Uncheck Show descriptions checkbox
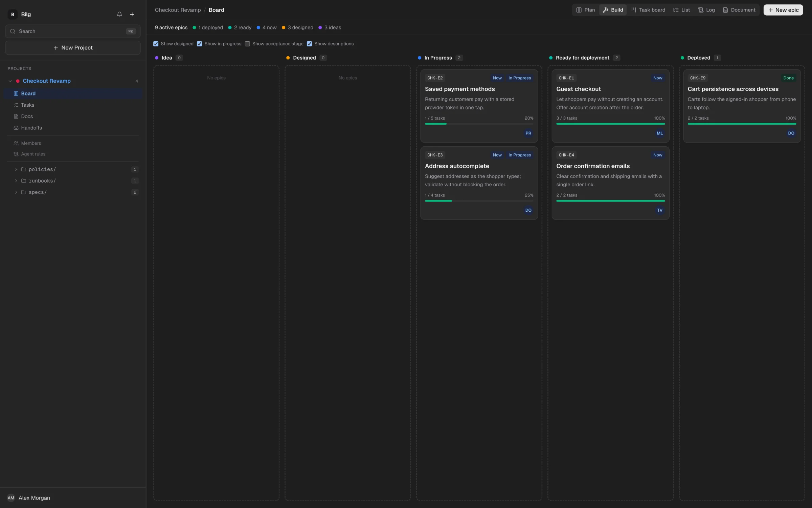 click(309, 44)
